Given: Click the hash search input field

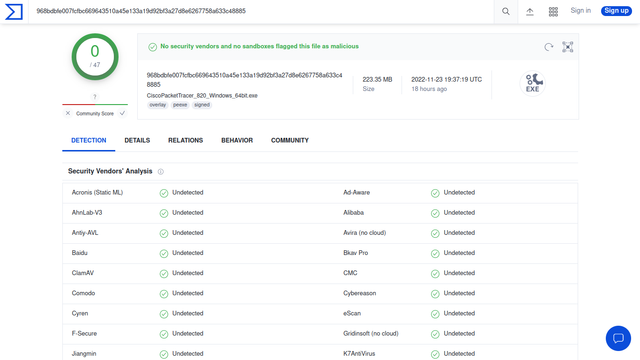Looking at the screenshot, I should [261, 11].
